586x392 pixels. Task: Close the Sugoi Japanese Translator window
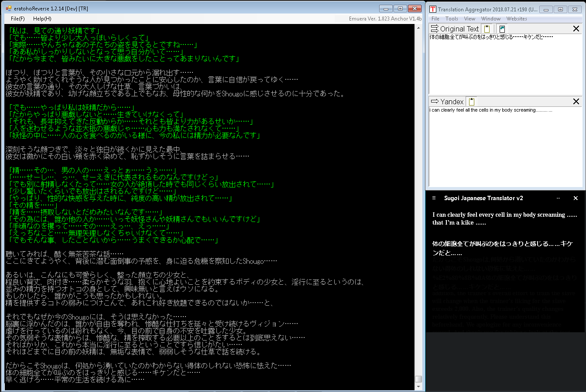point(576,198)
